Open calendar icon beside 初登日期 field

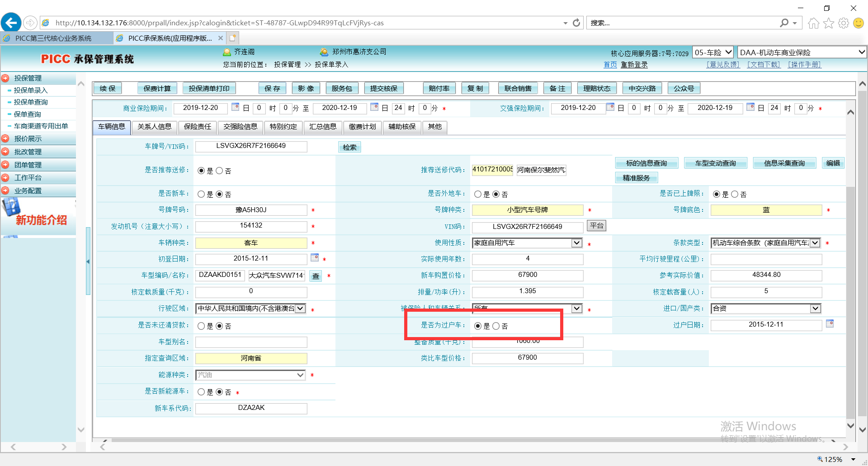pos(315,258)
